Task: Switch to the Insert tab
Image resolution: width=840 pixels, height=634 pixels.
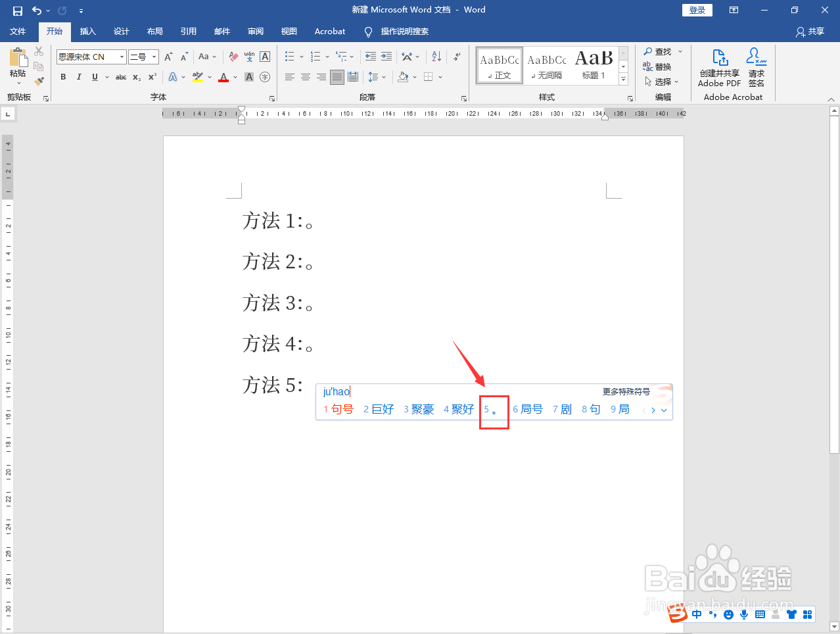Action: (87, 32)
